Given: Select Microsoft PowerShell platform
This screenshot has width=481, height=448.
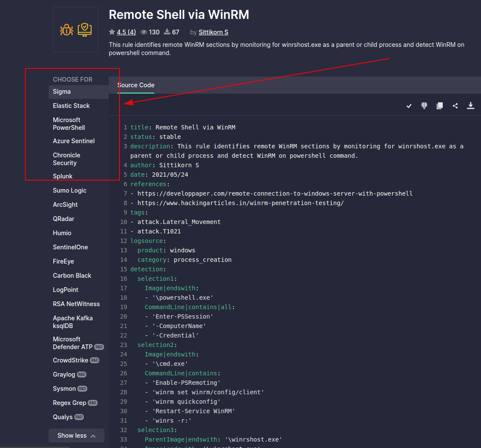Looking at the screenshot, I should click(x=69, y=124).
